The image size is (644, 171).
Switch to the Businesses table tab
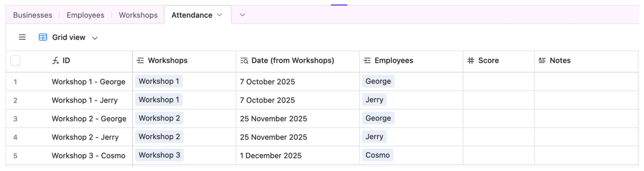click(32, 15)
